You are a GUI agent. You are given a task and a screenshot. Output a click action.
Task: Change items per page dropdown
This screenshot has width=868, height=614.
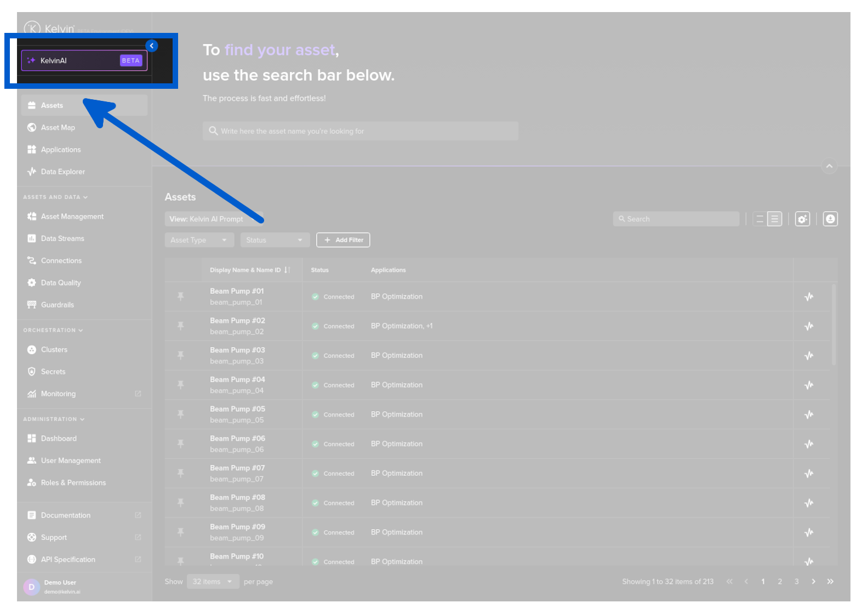pos(213,582)
